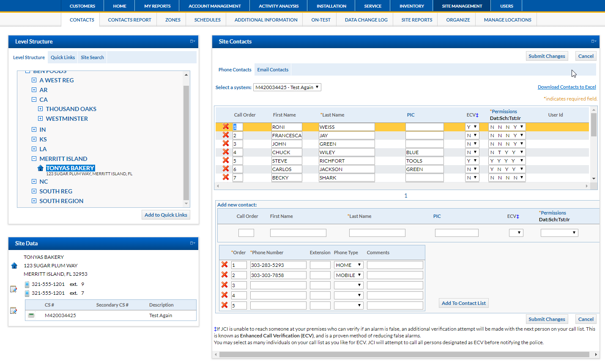Click the new contact Last Name field

click(377, 233)
